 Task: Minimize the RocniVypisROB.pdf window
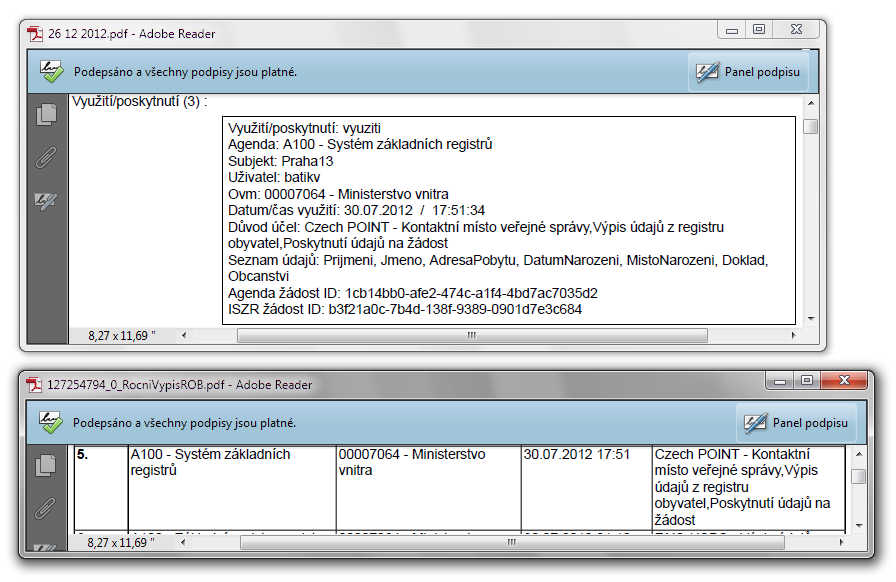pos(780,381)
